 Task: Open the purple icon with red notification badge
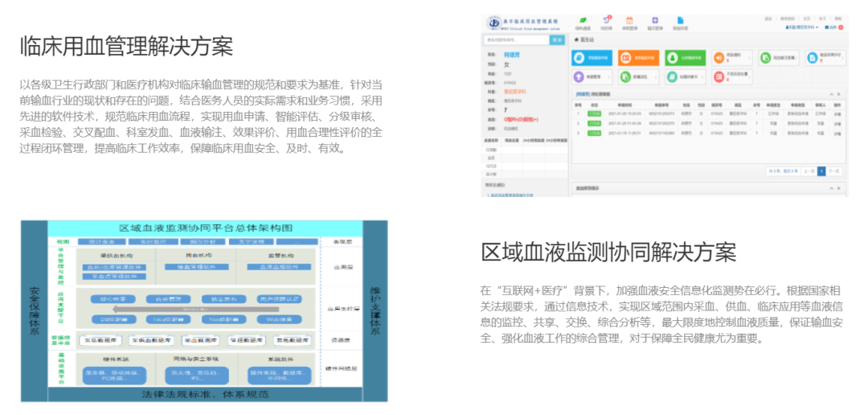tap(607, 20)
